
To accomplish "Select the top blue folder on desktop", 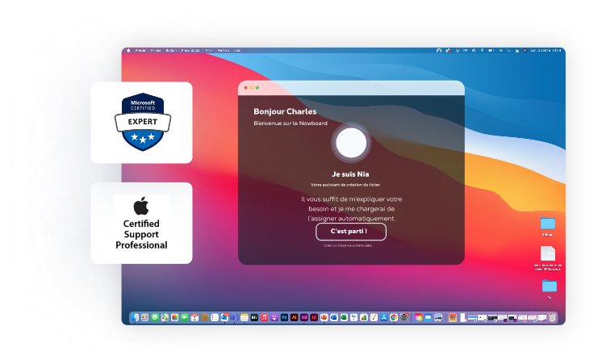I will pos(548,224).
